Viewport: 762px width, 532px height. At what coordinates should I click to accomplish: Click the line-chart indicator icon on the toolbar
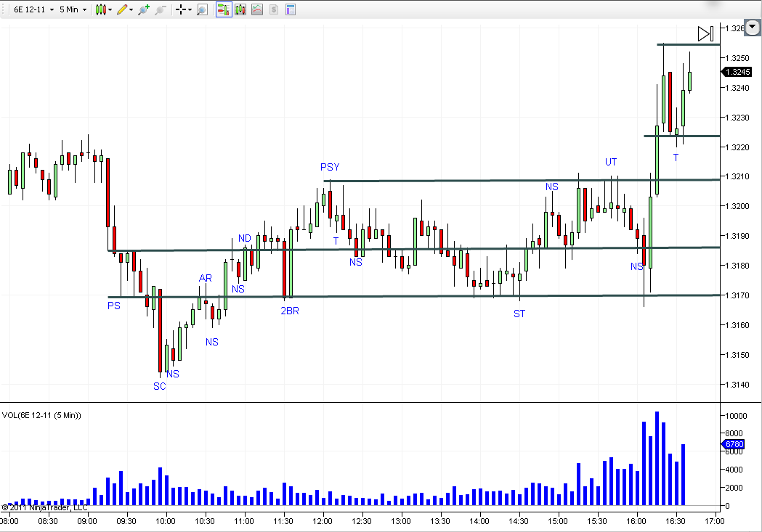pyautogui.click(x=257, y=10)
